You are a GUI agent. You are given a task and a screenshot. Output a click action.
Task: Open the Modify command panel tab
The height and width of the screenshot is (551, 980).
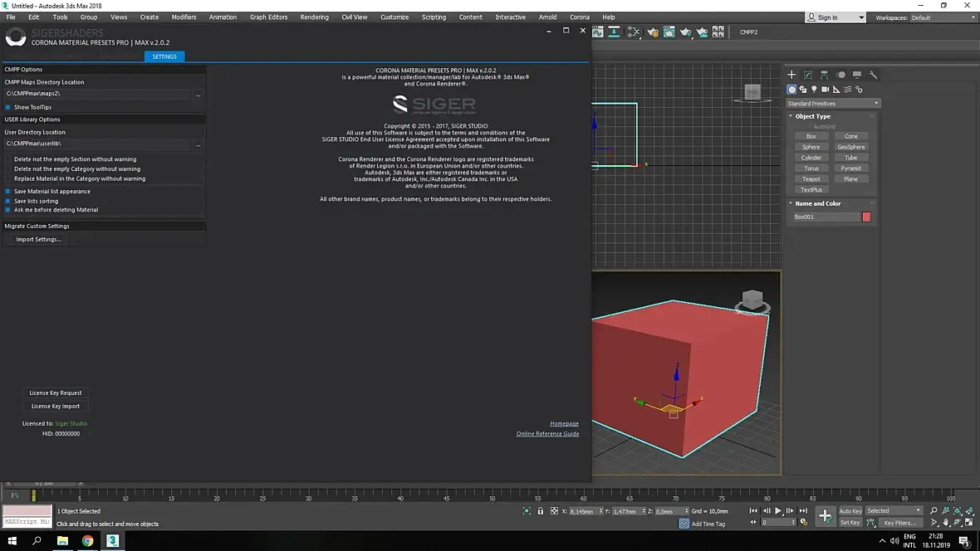coord(807,75)
